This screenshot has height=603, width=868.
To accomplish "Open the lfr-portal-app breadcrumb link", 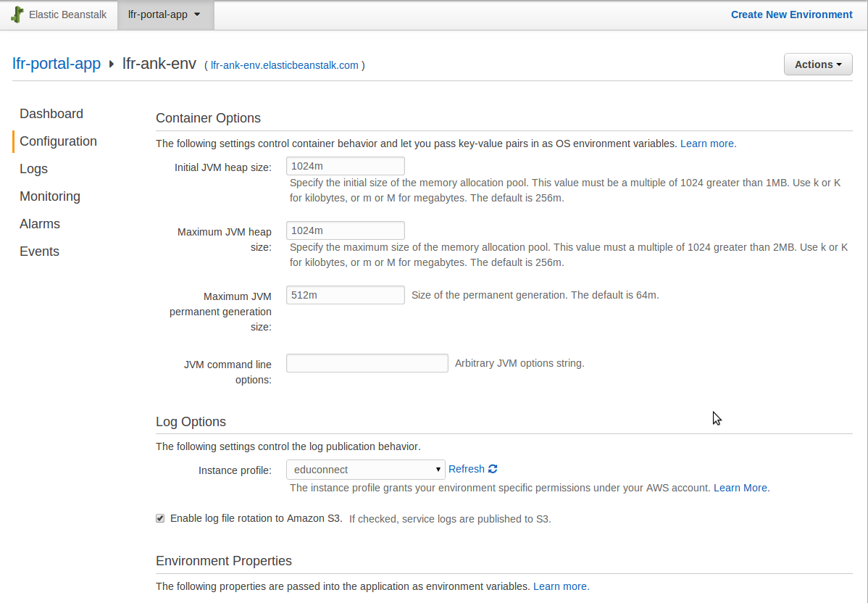I will 57,64.
